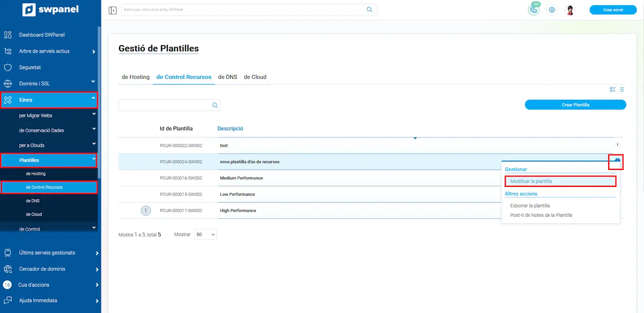644x313 pixels.
Task: Expand Últims serveis gestionats arrow
Action: (97, 253)
